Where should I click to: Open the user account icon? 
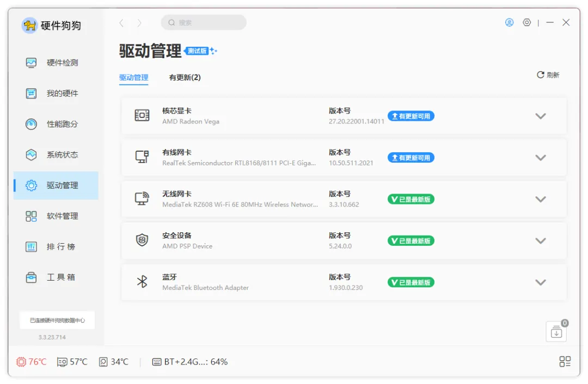point(509,22)
